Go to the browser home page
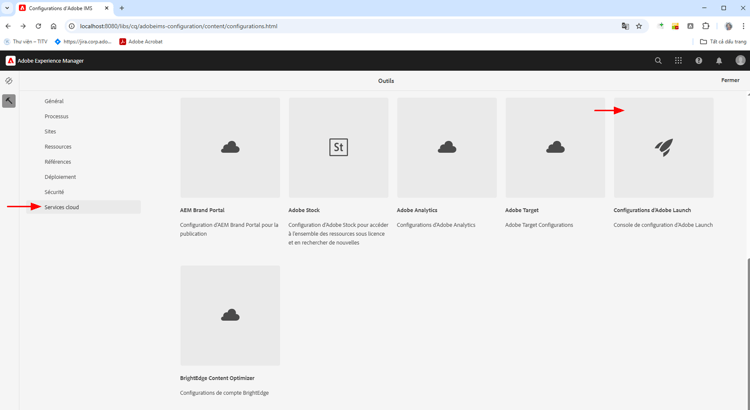 [54, 26]
